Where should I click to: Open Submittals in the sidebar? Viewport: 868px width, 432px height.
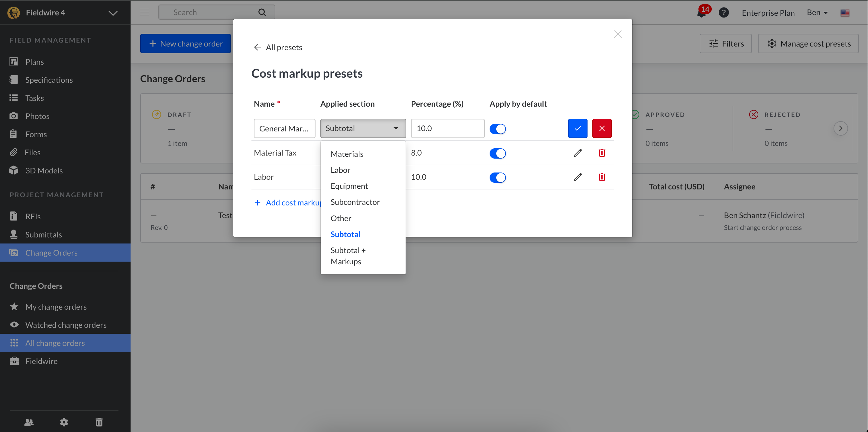pyautogui.click(x=44, y=235)
